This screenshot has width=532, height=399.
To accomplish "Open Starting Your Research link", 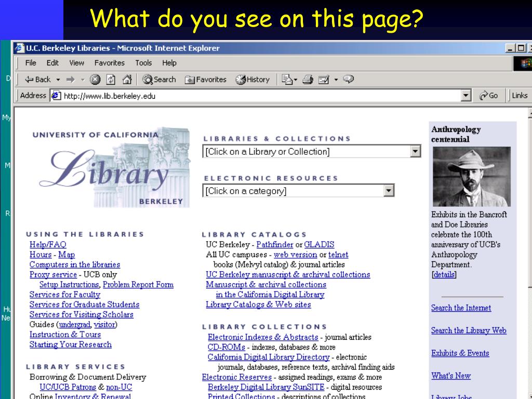I will 71,344.
